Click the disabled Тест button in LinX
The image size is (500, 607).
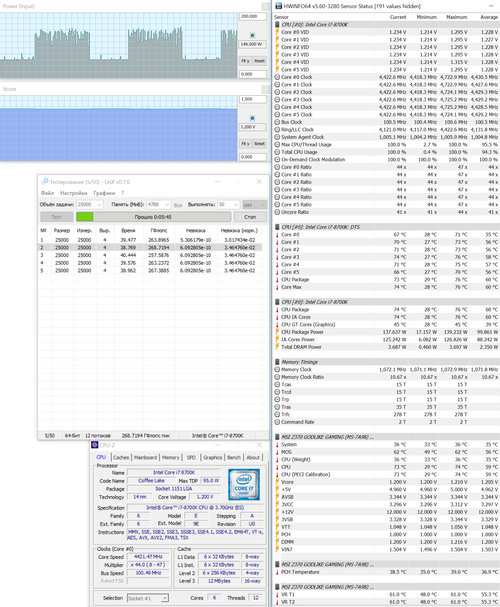[x=57, y=217]
